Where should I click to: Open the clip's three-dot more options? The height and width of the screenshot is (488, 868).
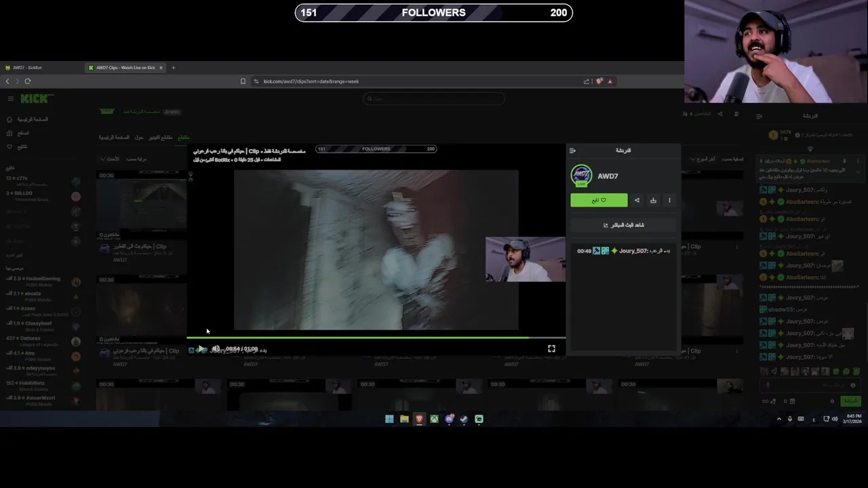pyautogui.click(x=669, y=200)
